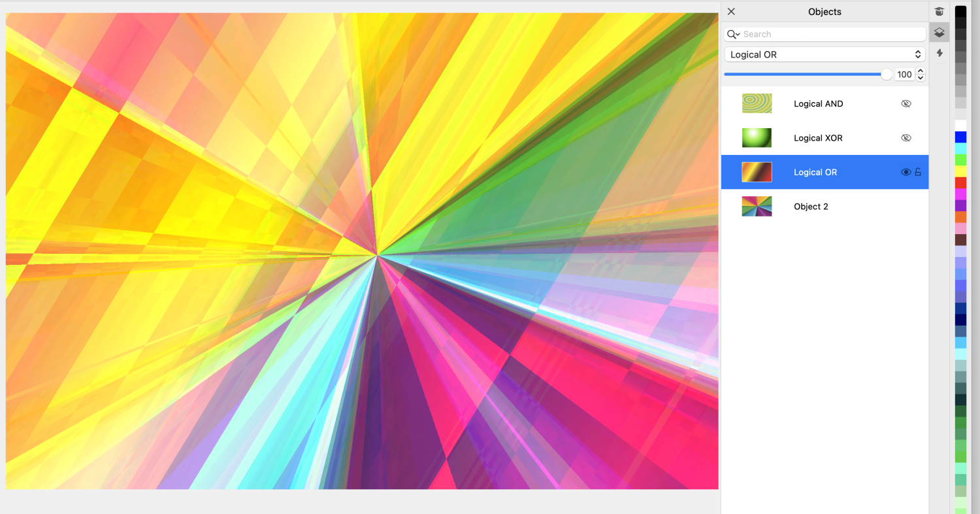
Task: Close the Objects panel via the X
Action: (731, 11)
